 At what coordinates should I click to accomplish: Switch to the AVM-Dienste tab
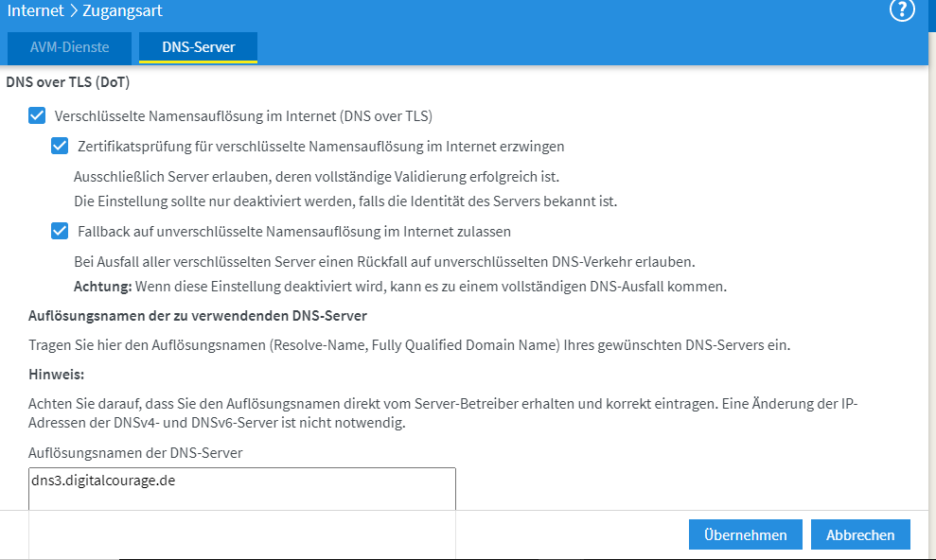coord(69,47)
